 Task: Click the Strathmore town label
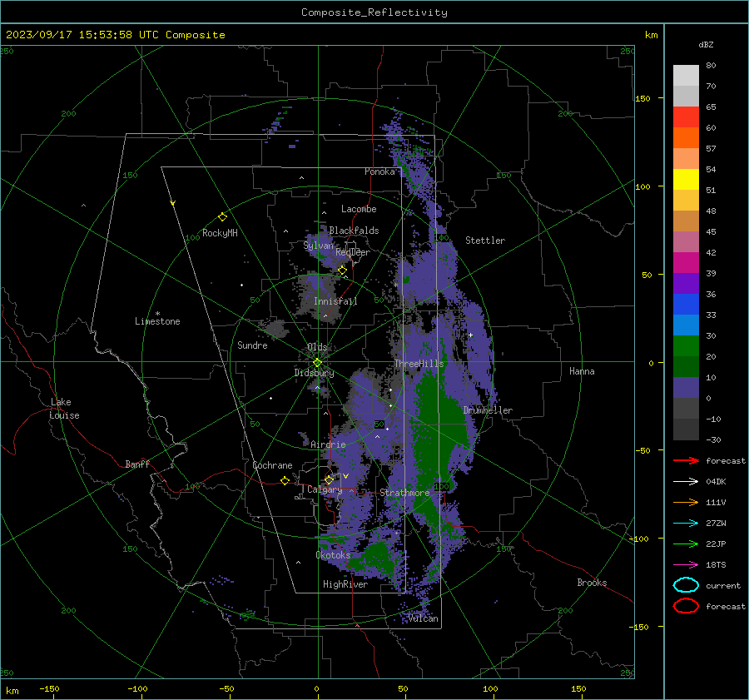(x=404, y=493)
